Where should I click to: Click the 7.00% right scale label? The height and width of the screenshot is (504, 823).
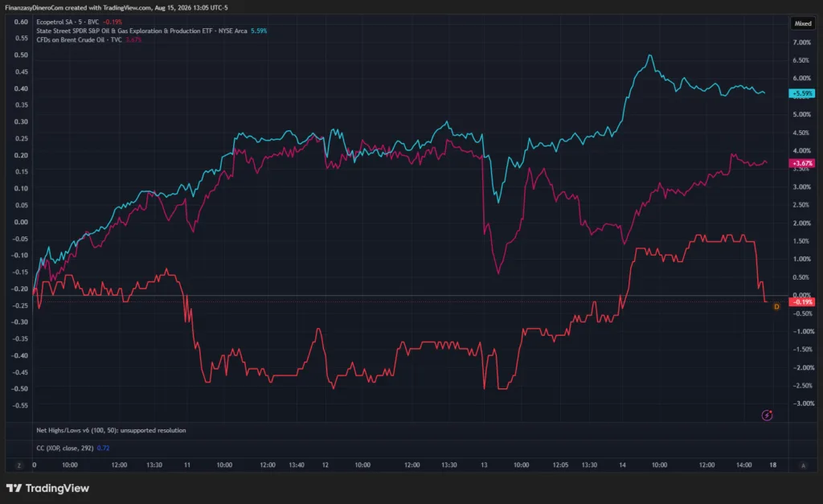[801, 43]
